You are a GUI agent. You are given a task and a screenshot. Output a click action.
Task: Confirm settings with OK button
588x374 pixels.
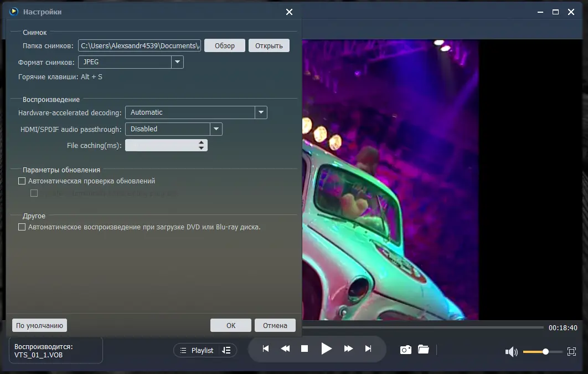pyautogui.click(x=231, y=325)
